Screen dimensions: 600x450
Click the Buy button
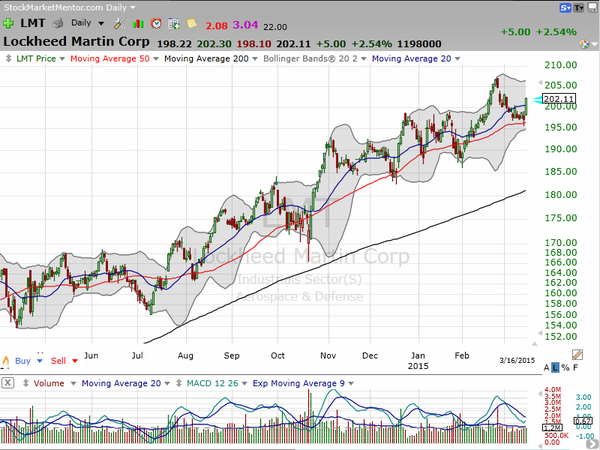click(23, 361)
